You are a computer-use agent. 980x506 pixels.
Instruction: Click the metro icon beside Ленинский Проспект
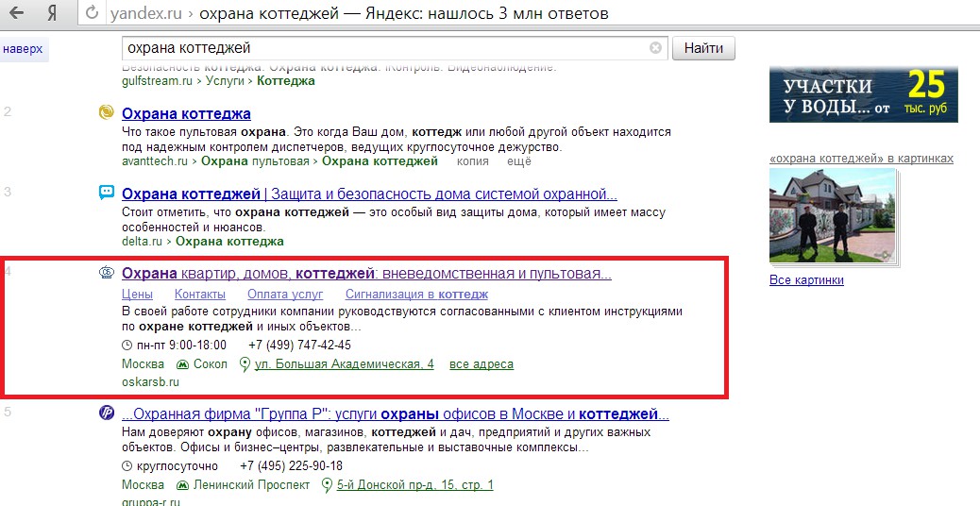pos(182,485)
